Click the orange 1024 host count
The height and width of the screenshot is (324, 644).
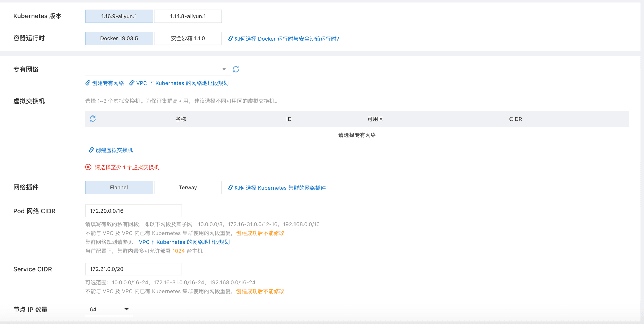click(x=178, y=251)
